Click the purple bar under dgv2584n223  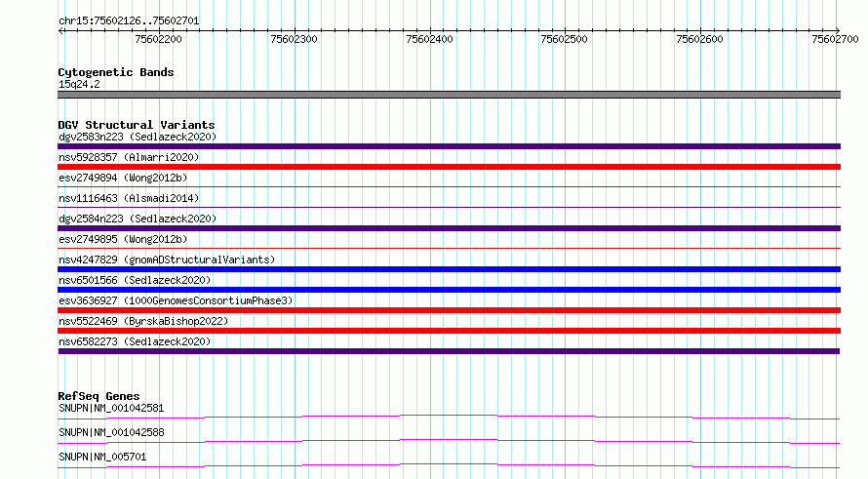449,228
